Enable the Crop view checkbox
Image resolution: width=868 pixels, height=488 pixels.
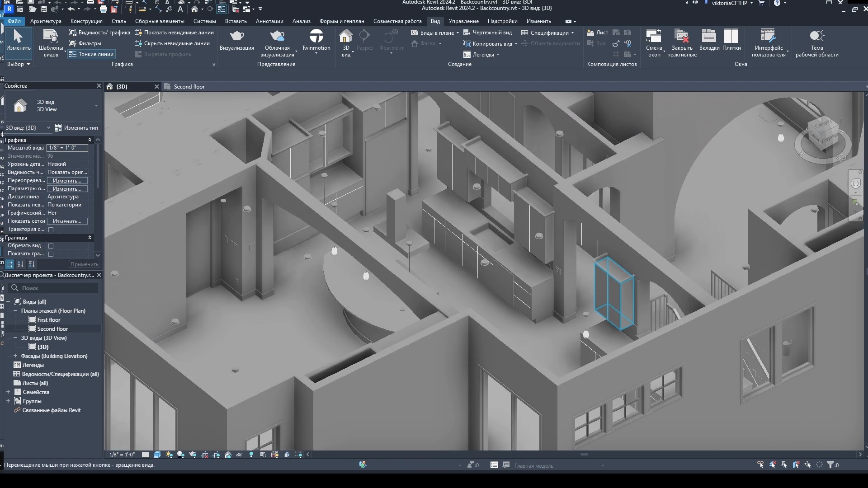[x=51, y=246]
